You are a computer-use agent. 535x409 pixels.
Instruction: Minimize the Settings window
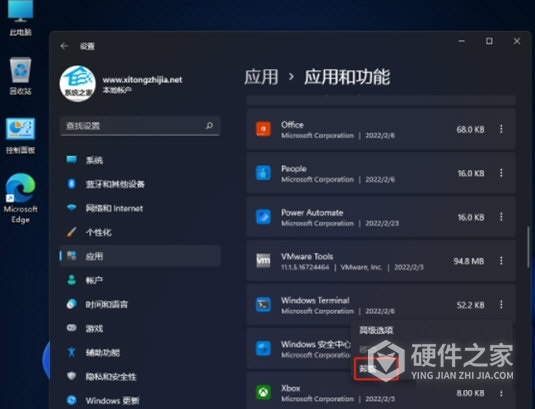(x=462, y=41)
